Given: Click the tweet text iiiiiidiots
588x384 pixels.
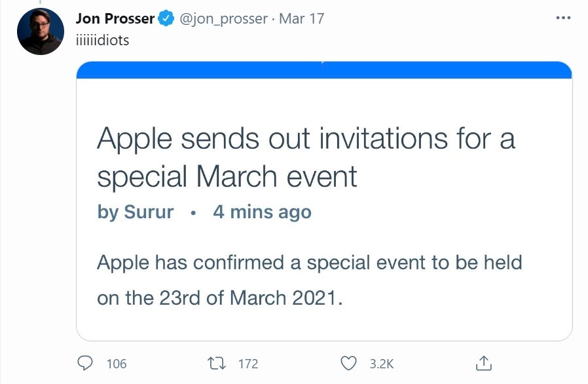Looking at the screenshot, I should (x=103, y=40).
